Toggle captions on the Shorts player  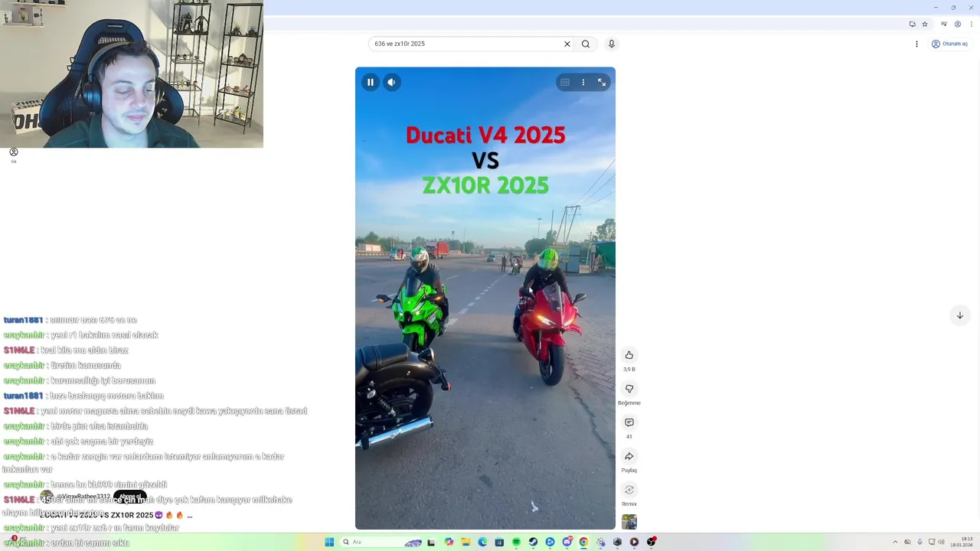tap(565, 82)
